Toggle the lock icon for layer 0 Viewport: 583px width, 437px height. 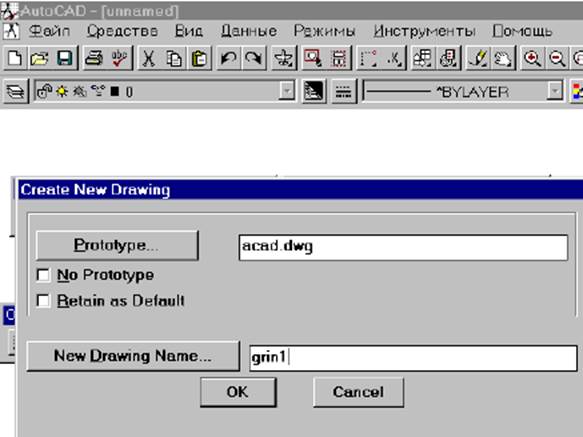(45, 91)
